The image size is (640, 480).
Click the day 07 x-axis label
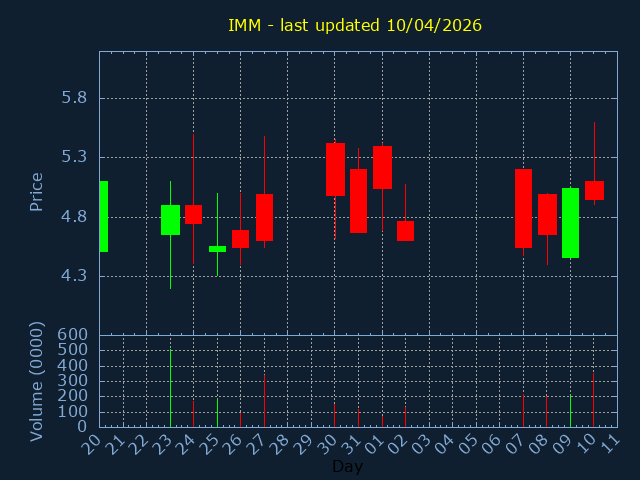point(515,444)
